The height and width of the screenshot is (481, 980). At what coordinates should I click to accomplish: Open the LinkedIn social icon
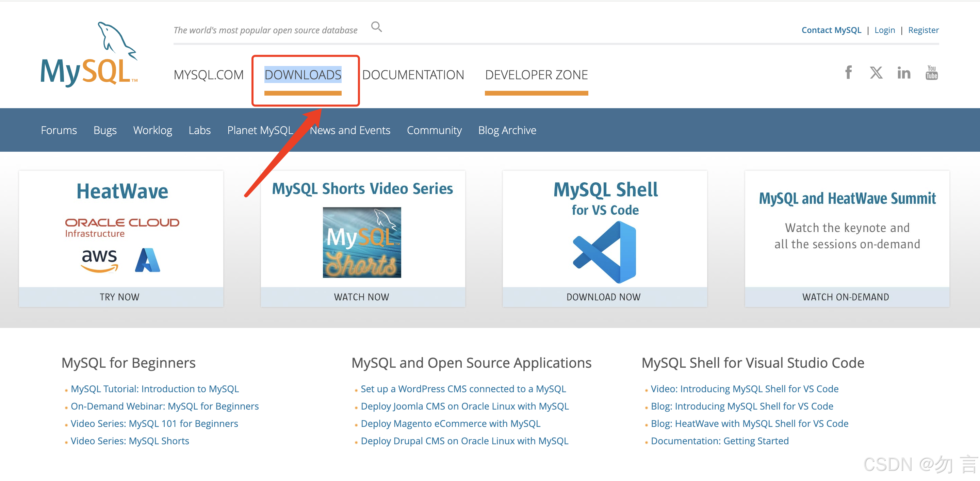click(x=904, y=72)
